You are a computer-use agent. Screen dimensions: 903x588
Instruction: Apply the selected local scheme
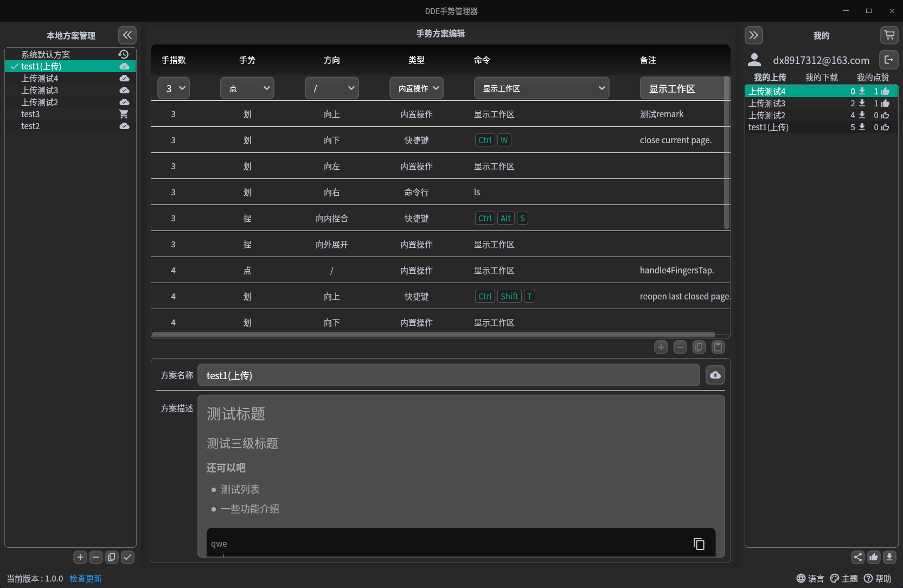click(127, 557)
